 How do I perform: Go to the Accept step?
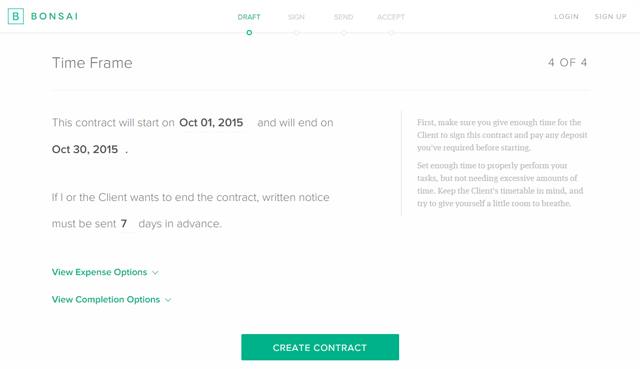391,17
